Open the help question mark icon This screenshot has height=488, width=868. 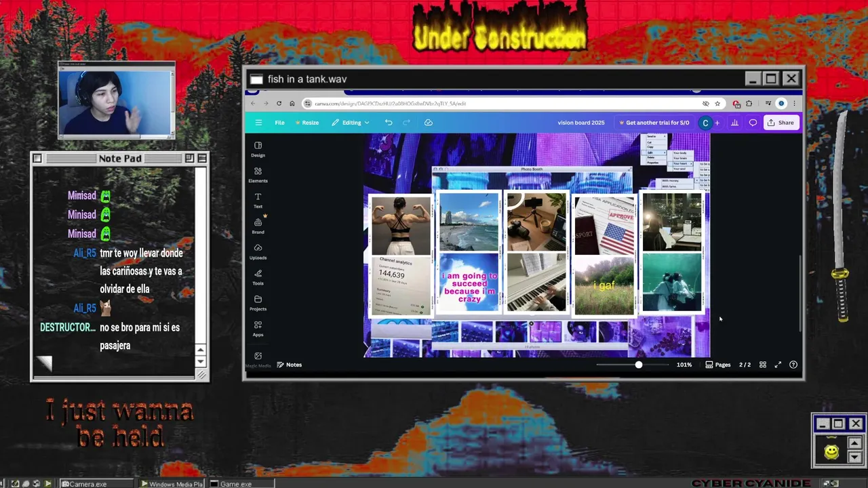coord(793,365)
